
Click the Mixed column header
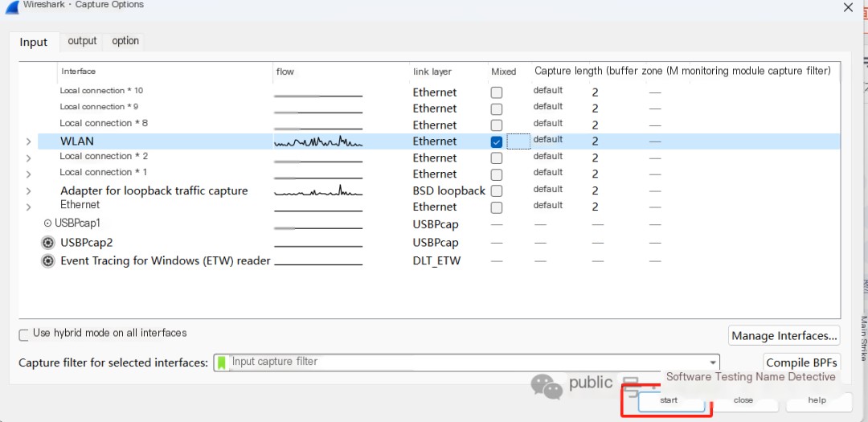[504, 72]
